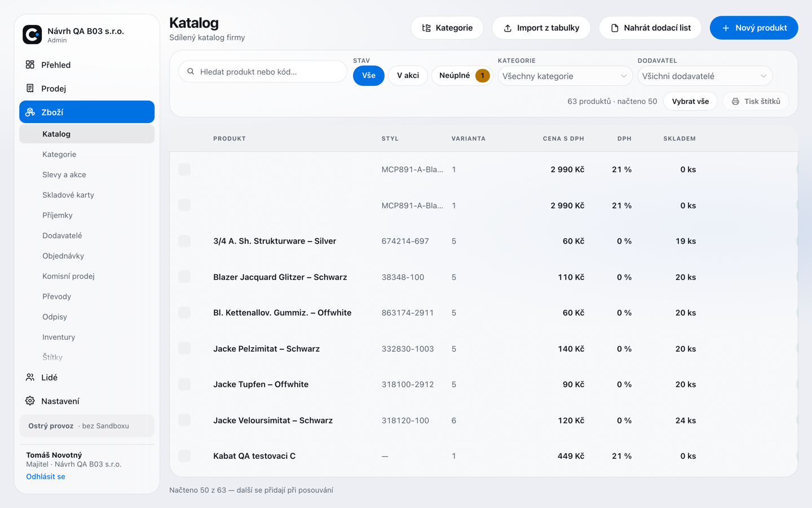Click the Přehled dashboard icon

30,64
